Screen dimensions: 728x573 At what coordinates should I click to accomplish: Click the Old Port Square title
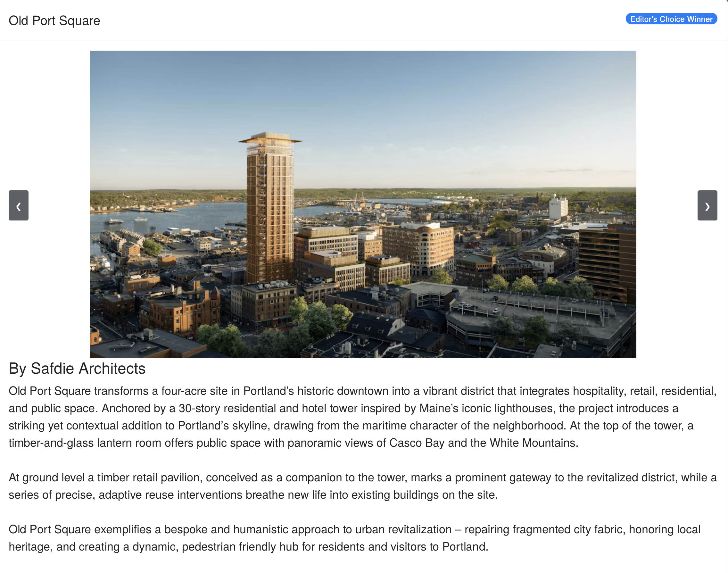click(x=54, y=21)
